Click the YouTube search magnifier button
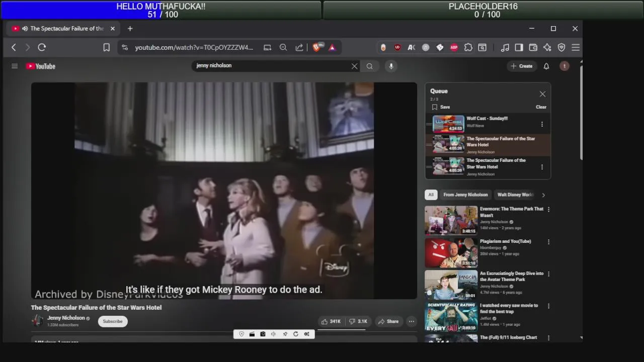The height and width of the screenshot is (362, 644). pos(369,66)
